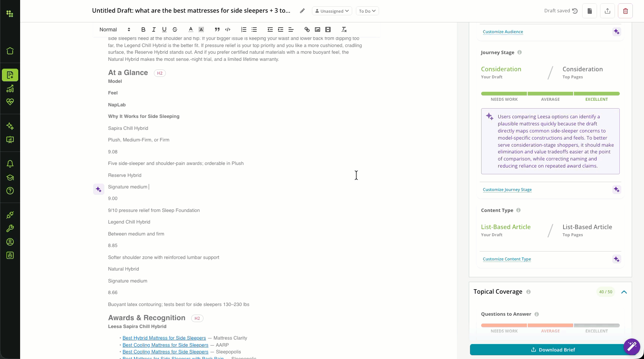Open text alignment options
The image size is (644, 359).
coord(291,29)
